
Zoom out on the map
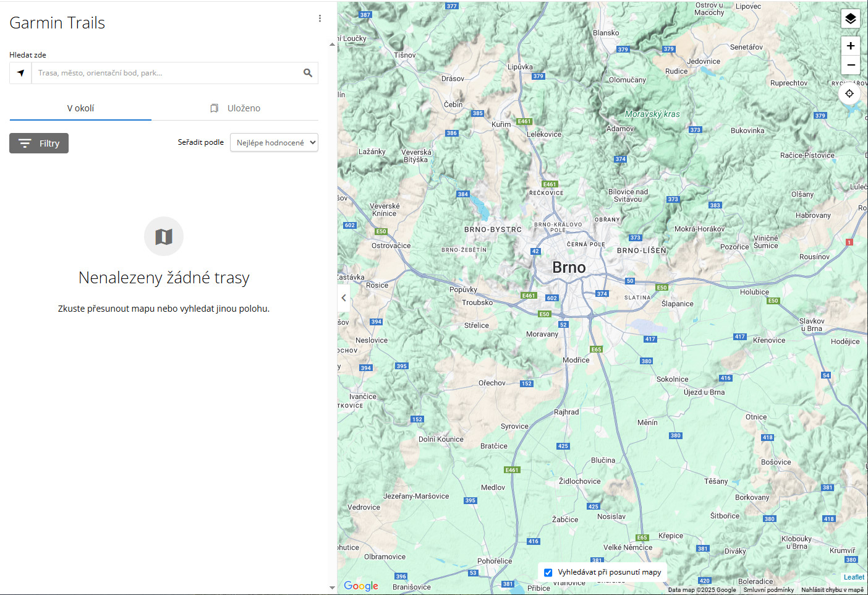pyautogui.click(x=851, y=65)
